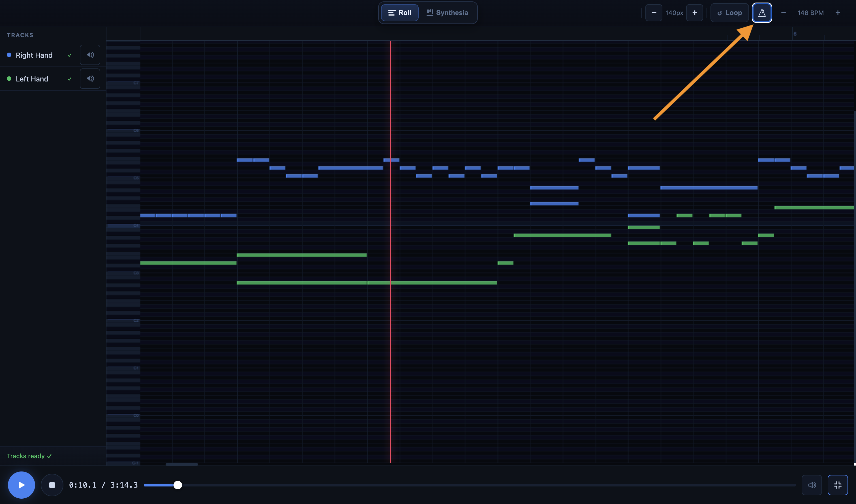Raise tempo with plus beside 146 BPM

[838, 13]
